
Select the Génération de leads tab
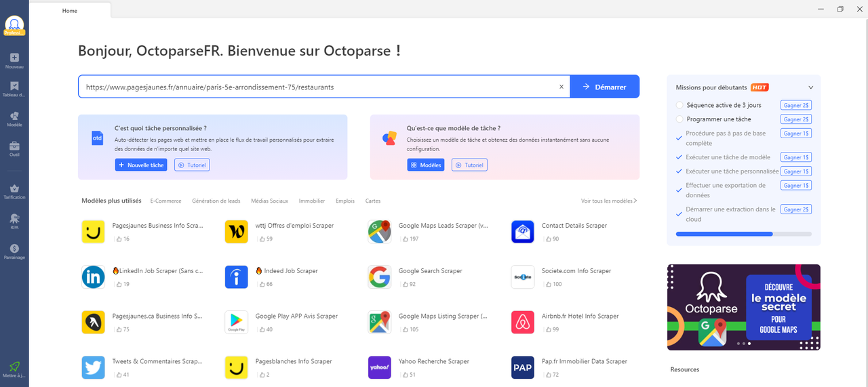(x=216, y=201)
